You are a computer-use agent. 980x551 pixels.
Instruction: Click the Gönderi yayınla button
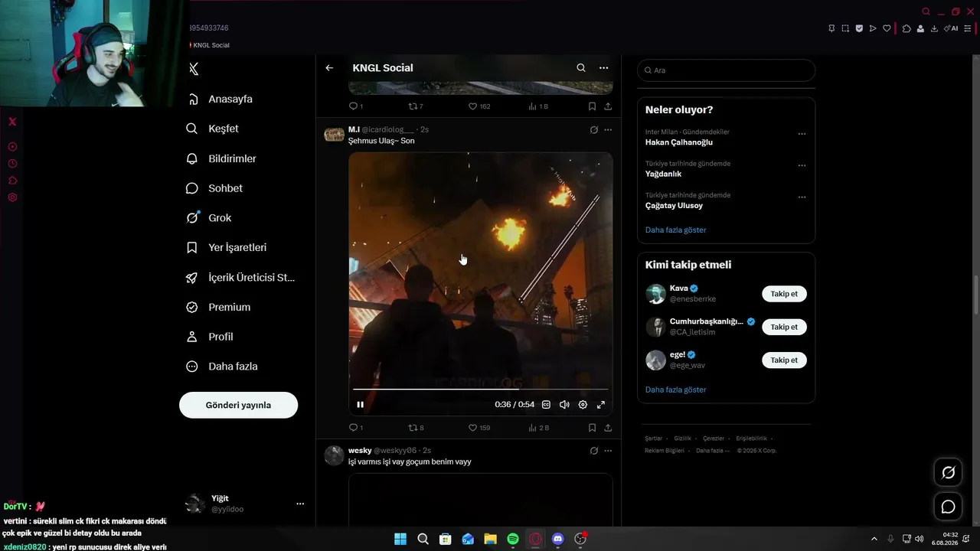pos(238,405)
